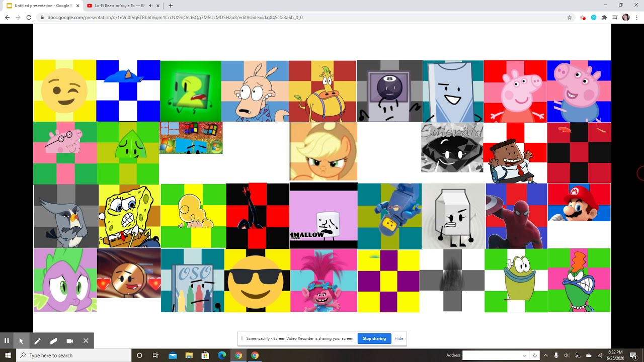Image resolution: width=644 pixels, height=362 pixels.
Task: Select the 8-ball character image
Action: coord(389,91)
